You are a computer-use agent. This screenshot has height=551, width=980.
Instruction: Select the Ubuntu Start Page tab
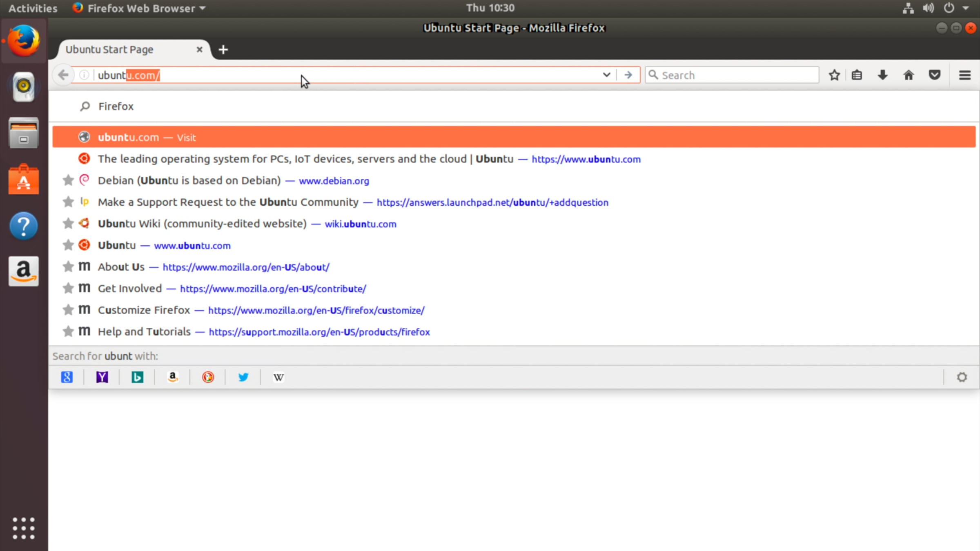tap(134, 49)
